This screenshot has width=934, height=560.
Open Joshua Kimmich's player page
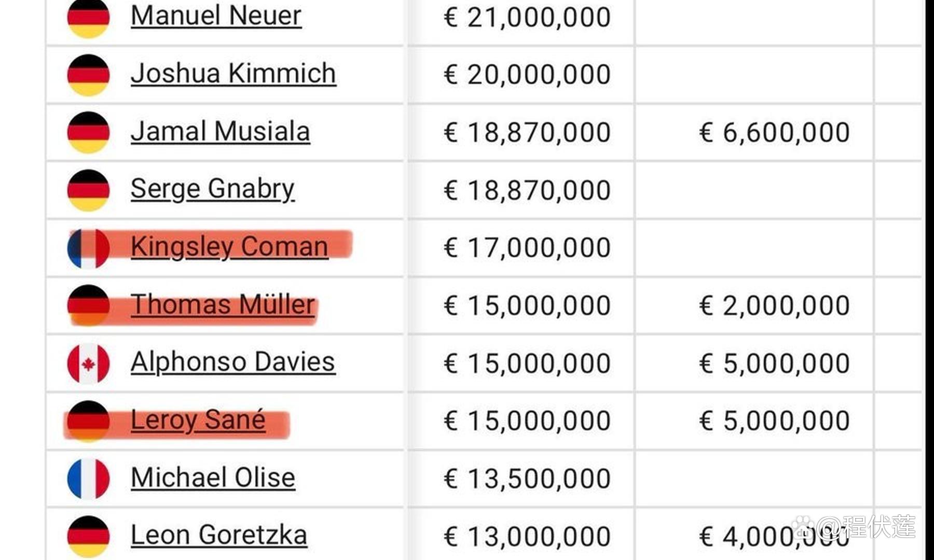[233, 73]
